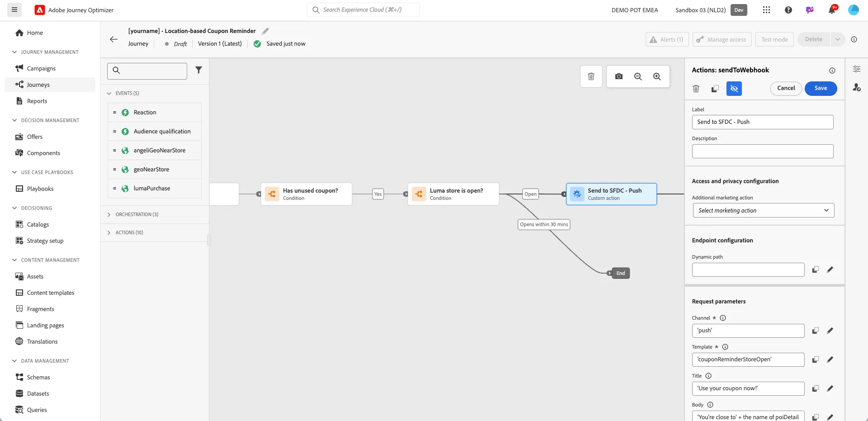Viewport: 868px width, 421px height.
Task: Focus the Search Experience Cloud field
Action: pyautogui.click(x=363, y=10)
